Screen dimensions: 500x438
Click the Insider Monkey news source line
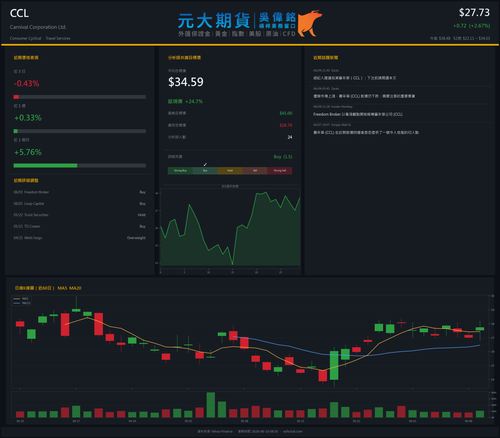(333, 107)
